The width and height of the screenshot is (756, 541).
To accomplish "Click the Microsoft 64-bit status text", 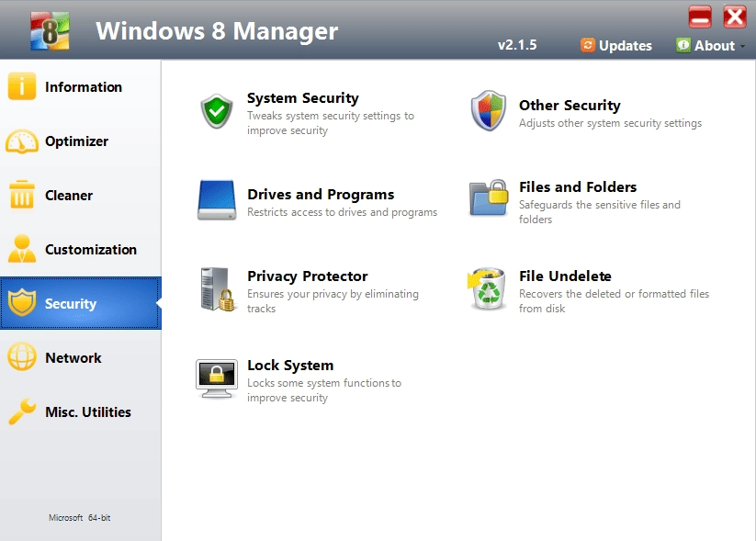I will pos(80,517).
